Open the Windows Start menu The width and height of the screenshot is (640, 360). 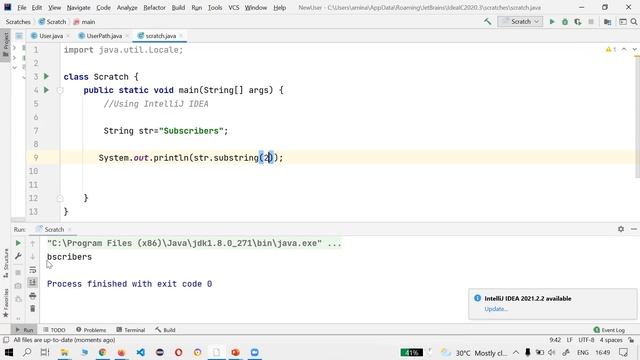[x=8, y=352]
